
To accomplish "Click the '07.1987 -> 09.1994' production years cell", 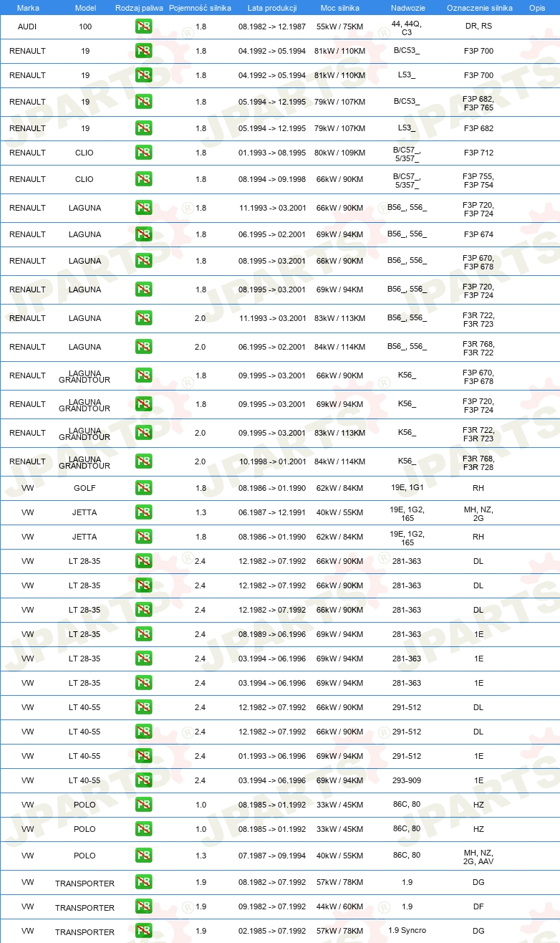I will pos(272,856).
